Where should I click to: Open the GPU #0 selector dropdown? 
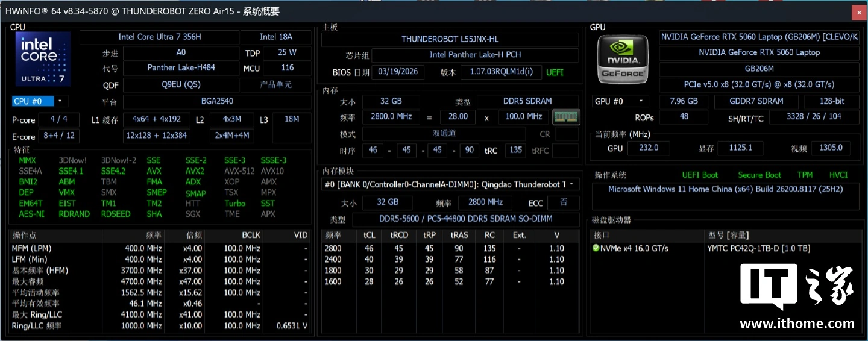click(621, 101)
